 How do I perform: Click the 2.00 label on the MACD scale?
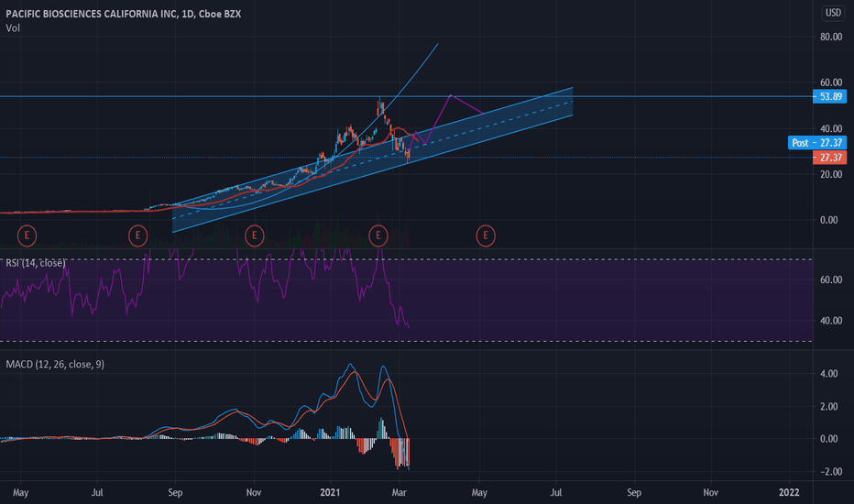tap(829, 407)
